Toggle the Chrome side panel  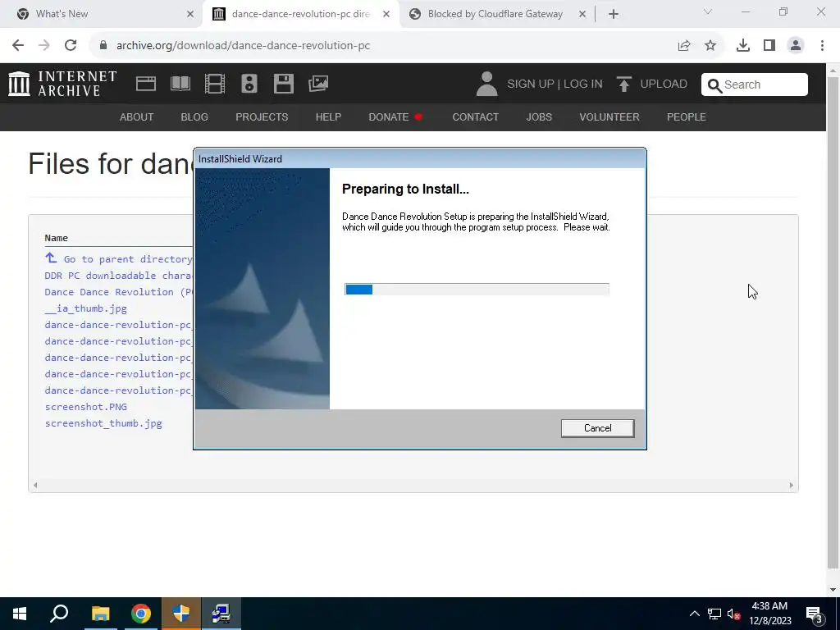coord(769,46)
